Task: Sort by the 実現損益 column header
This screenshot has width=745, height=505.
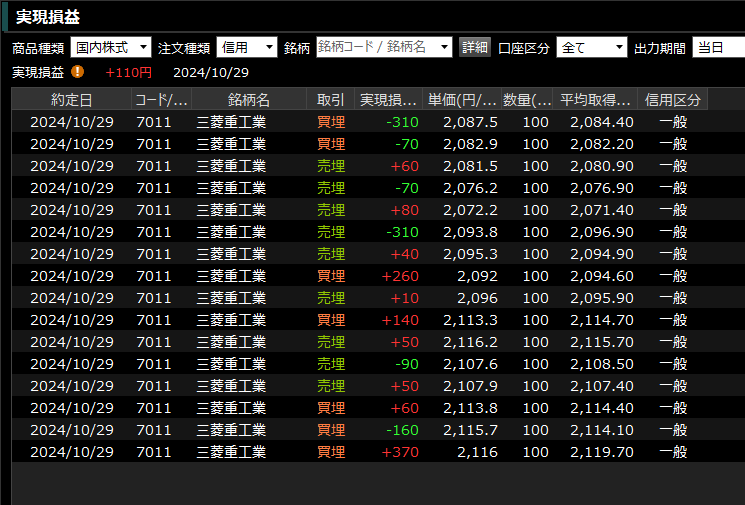Action: pyautogui.click(x=388, y=100)
